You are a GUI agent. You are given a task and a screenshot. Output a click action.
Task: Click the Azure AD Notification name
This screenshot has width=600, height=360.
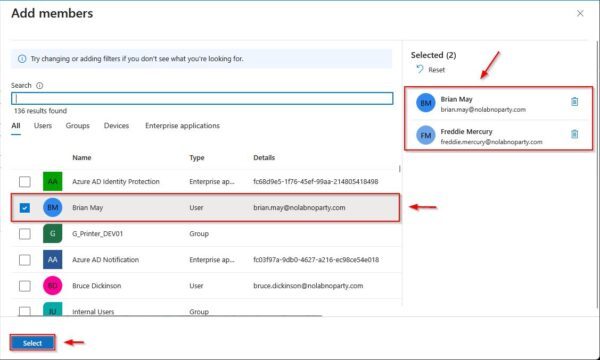coord(106,259)
